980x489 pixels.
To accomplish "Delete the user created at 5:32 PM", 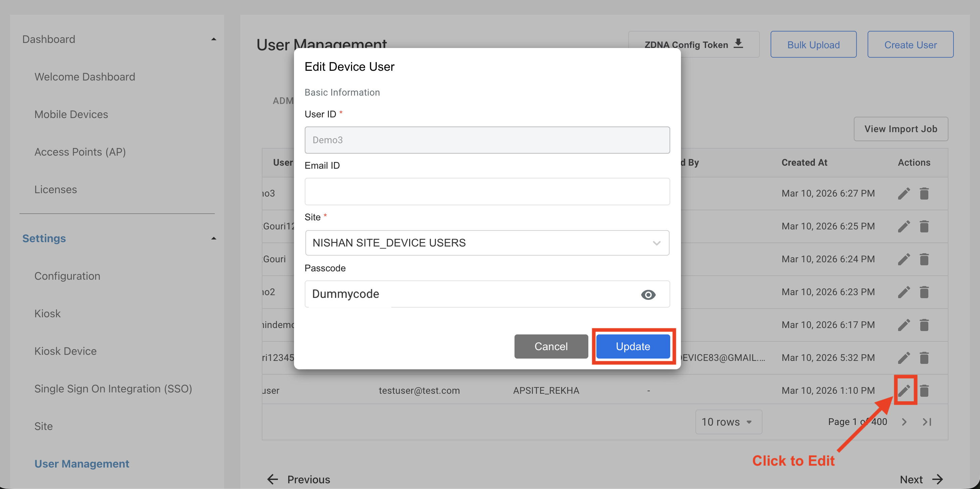I will tap(924, 358).
